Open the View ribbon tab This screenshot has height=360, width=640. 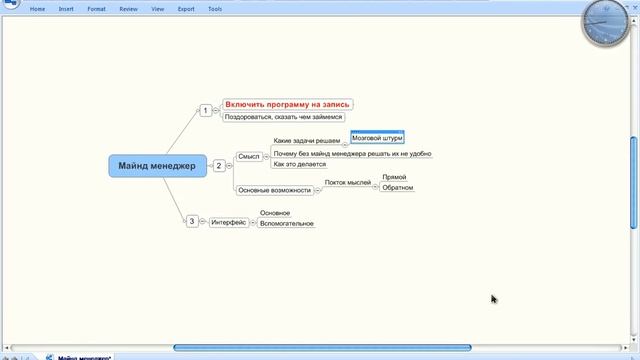(x=158, y=9)
